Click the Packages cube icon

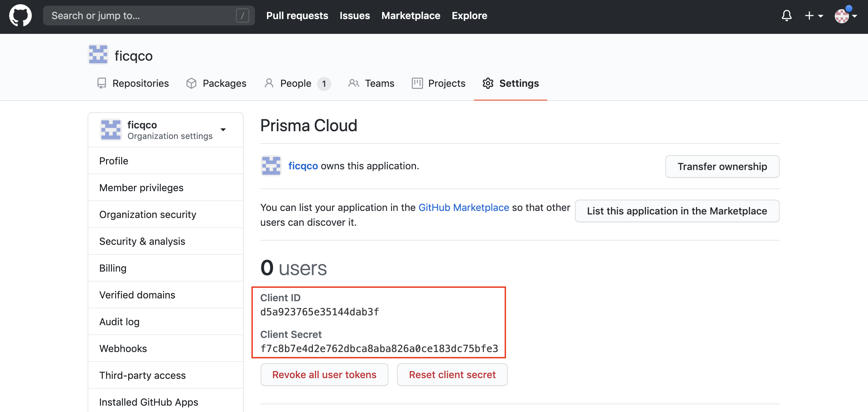(191, 83)
